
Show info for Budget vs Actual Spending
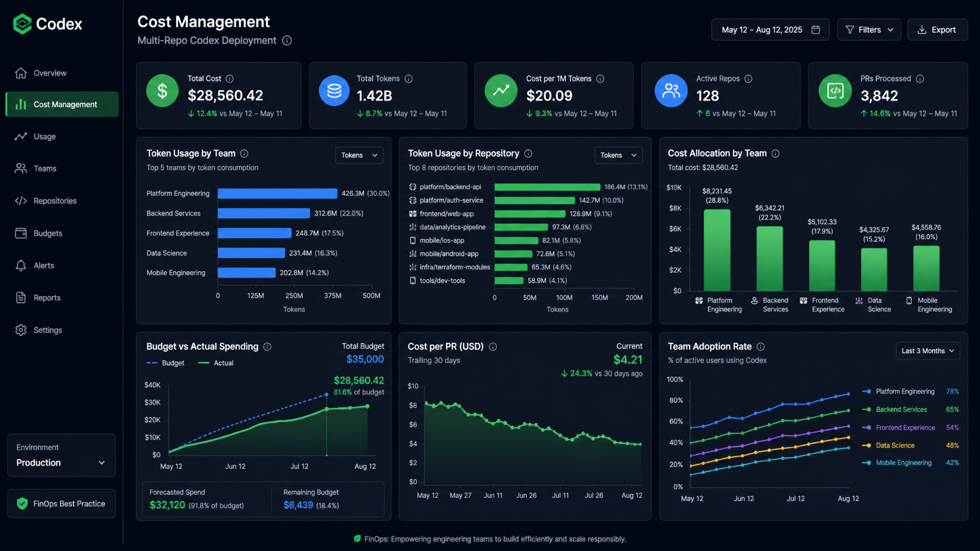point(267,347)
